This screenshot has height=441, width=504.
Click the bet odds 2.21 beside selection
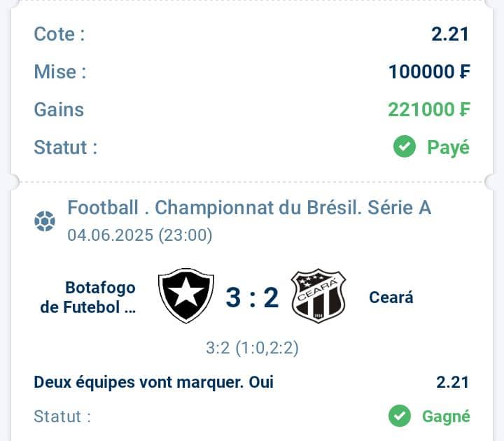tap(453, 382)
